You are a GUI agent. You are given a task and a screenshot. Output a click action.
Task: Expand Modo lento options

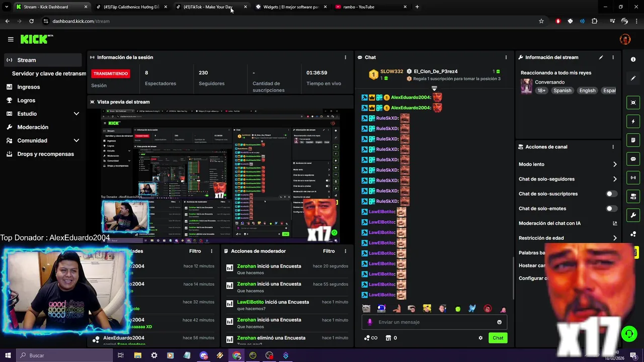coord(615,164)
